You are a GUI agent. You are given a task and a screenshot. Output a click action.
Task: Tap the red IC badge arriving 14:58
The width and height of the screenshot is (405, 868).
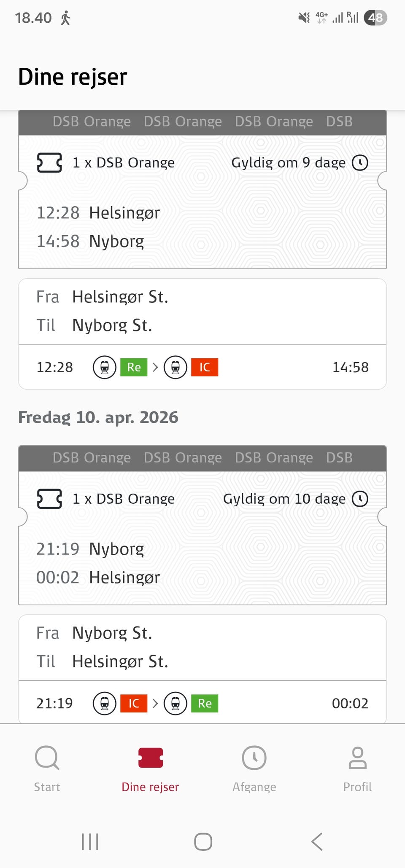coord(205,367)
